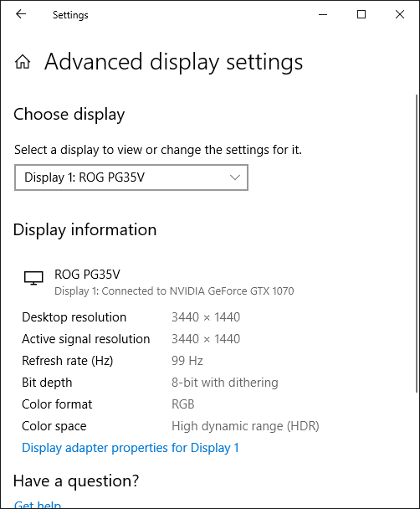The height and width of the screenshot is (509, 420).
Task: Close the Settings window
Action: [400, 14]
